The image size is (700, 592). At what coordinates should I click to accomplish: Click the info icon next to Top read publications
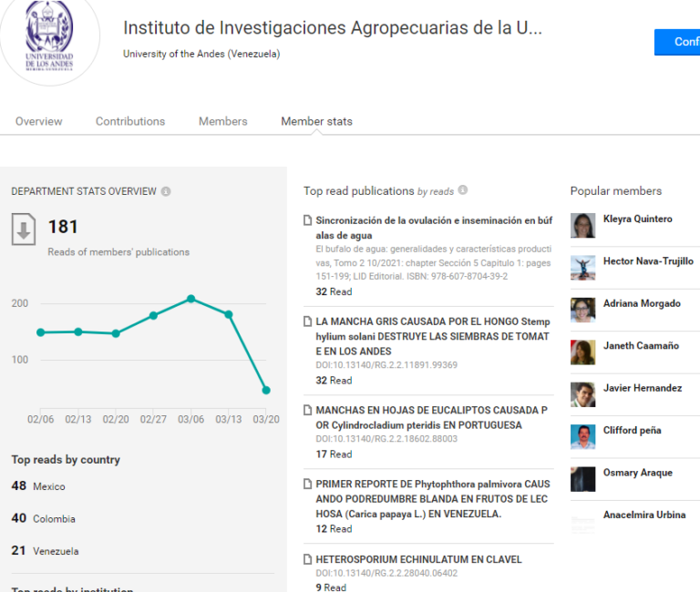[x=463, y=189]
